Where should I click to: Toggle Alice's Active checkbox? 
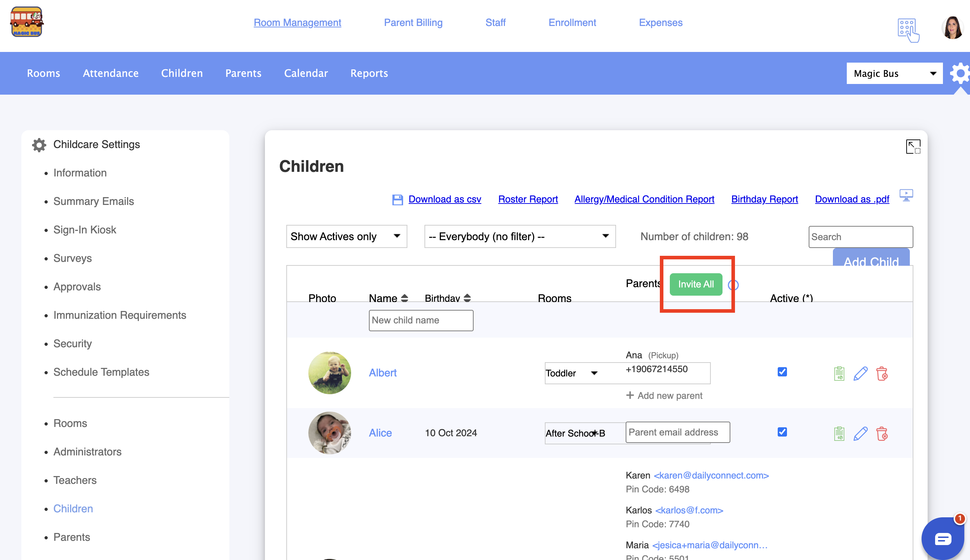point(782,432)
